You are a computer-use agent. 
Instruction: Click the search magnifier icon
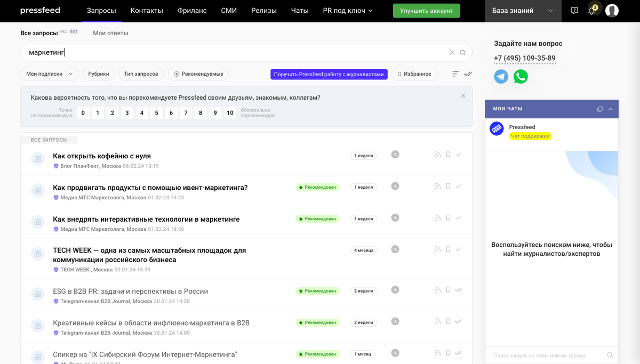[x=463, y=53]
